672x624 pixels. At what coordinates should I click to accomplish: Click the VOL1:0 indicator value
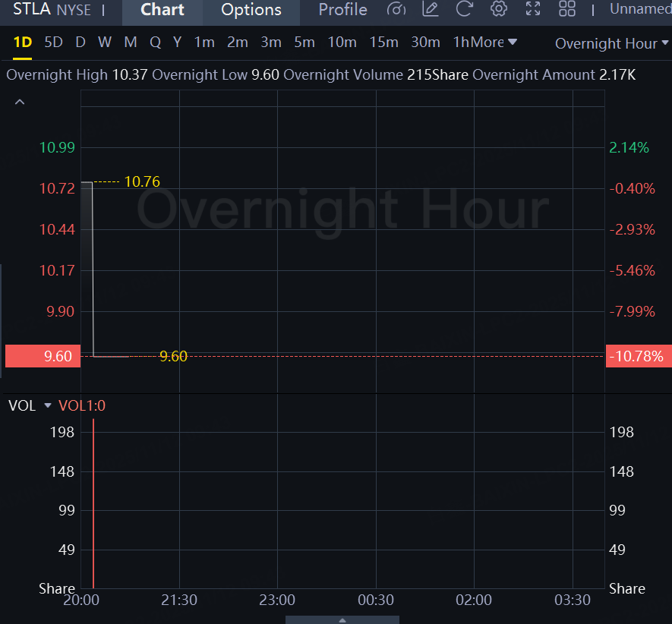(82, 405)
